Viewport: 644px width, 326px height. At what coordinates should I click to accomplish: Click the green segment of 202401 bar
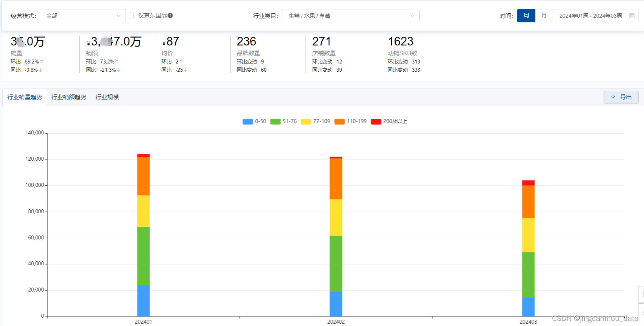144,256
